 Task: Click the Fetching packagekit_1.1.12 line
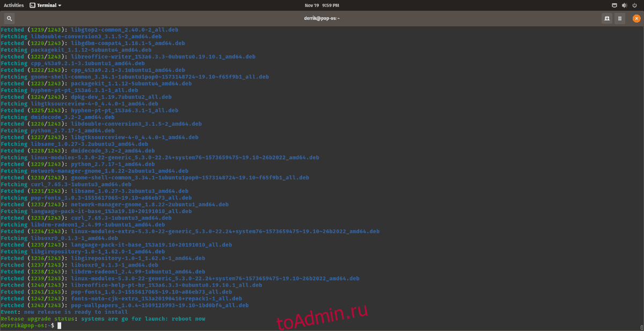click(x=76, y=50)
